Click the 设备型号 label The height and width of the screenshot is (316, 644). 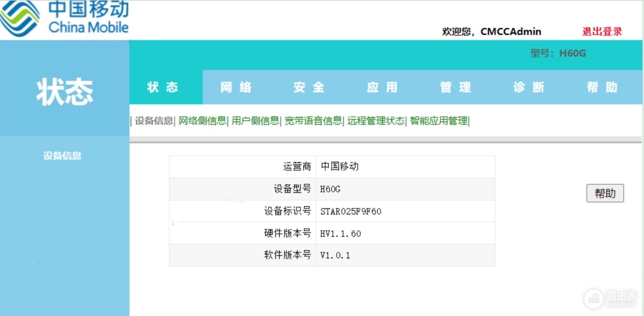(x=292, y=189)
